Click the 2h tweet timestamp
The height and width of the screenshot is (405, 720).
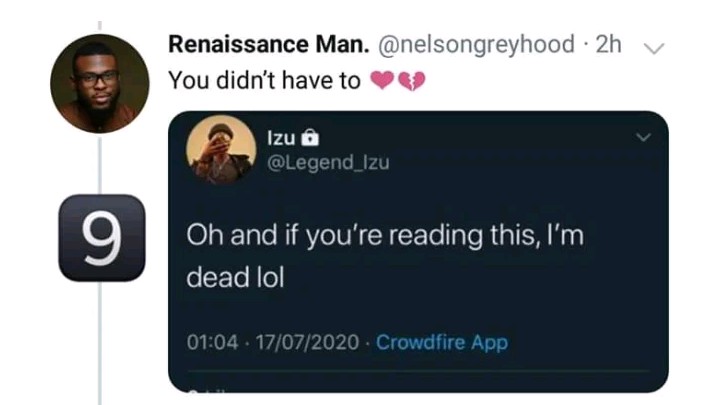click(608, 45)
